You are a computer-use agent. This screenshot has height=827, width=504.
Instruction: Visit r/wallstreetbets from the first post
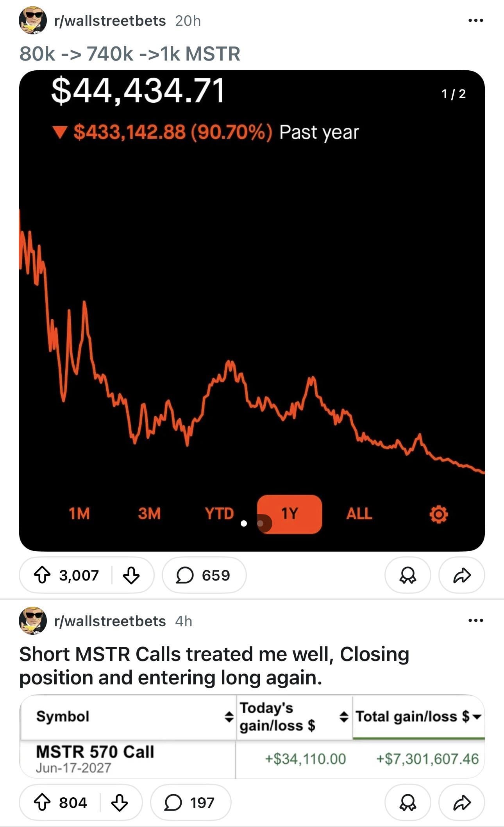click(110, 21)
